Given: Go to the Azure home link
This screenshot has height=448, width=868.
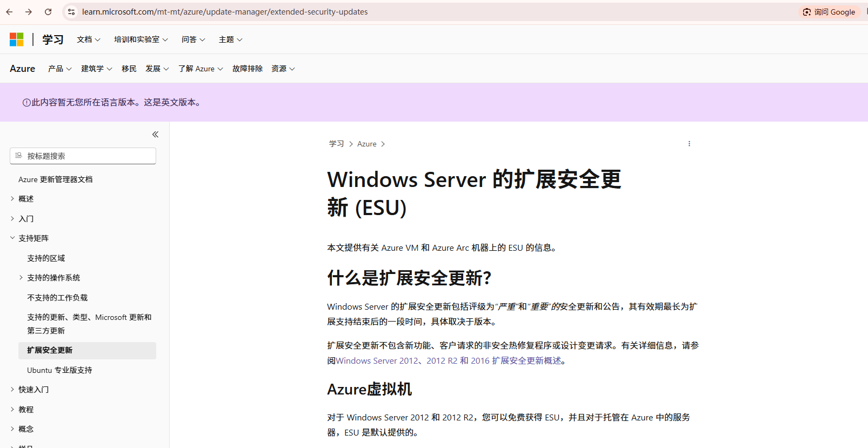Looking at the screenshot, I should (x=22, y=69).
